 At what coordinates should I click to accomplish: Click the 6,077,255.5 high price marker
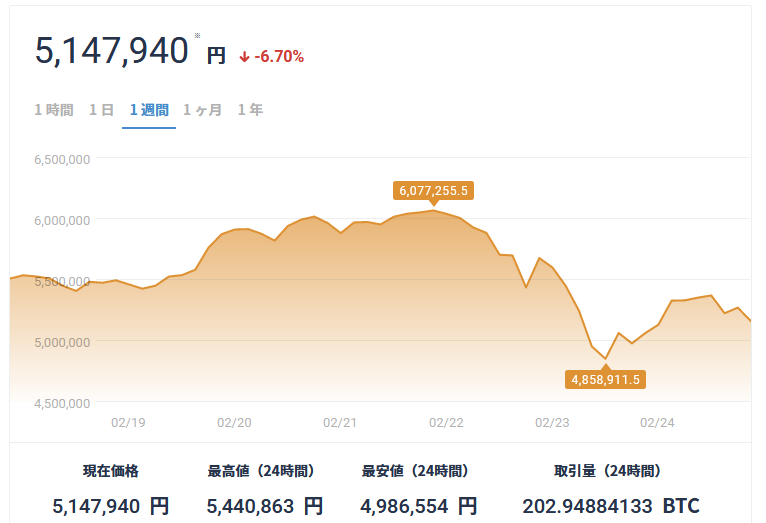(433, 190)
